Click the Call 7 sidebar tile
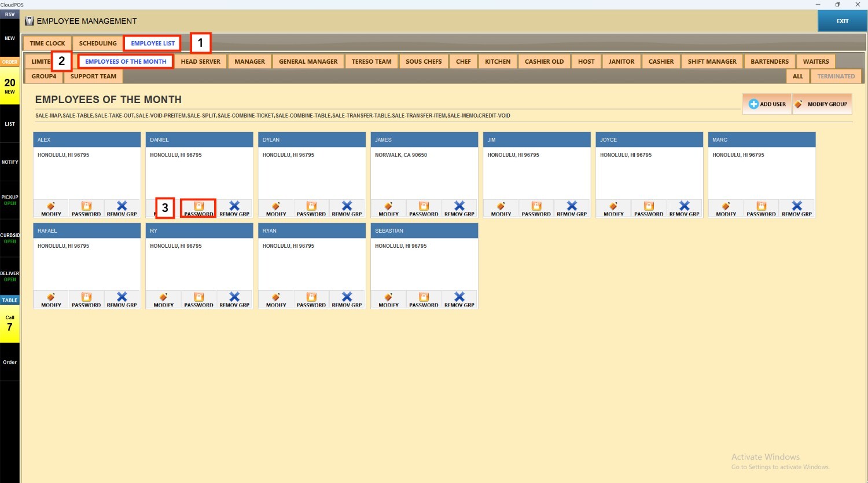Image resolution: width=868 pixels, height=483 pixels. click(10, 324)
